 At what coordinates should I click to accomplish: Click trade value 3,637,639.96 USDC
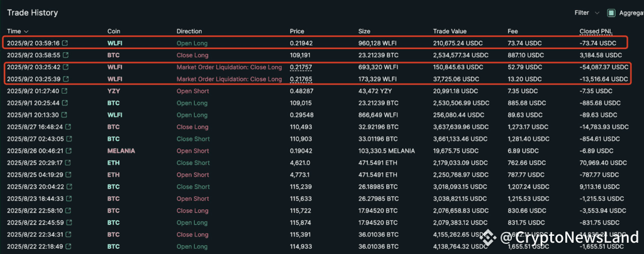point(461,127)
